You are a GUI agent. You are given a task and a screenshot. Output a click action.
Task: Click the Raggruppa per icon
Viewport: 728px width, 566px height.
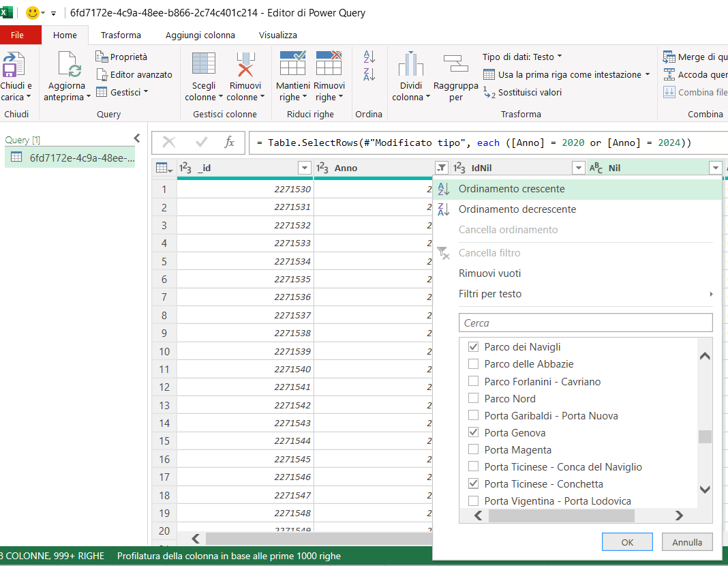coord(455,64)
